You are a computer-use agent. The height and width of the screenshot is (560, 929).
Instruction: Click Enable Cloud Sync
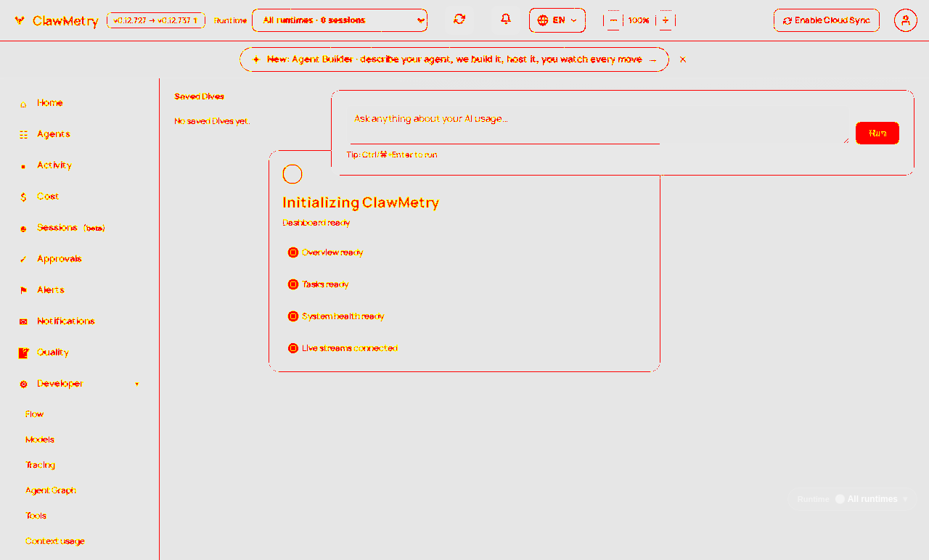pyautogui.click(x=827, y=20)
